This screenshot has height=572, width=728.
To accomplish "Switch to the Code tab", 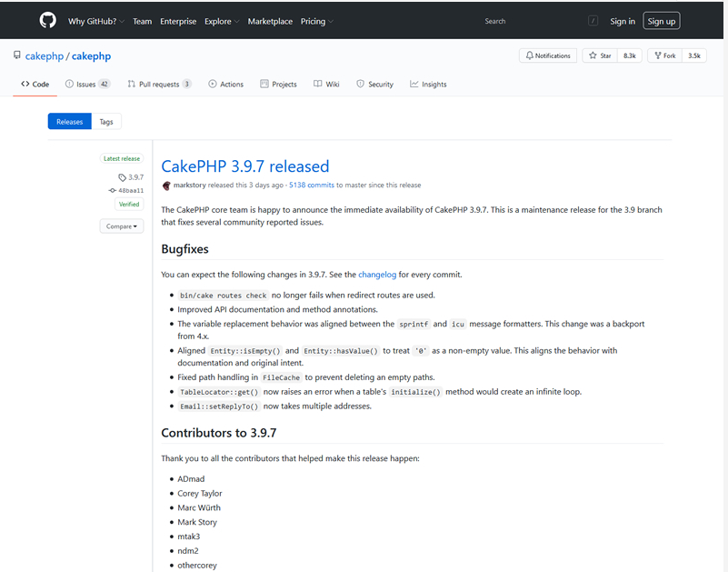I will 35,84.
